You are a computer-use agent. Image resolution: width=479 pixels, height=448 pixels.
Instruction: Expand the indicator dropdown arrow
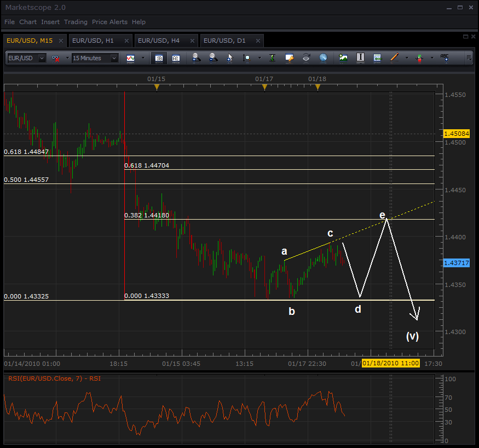point(432,58)
